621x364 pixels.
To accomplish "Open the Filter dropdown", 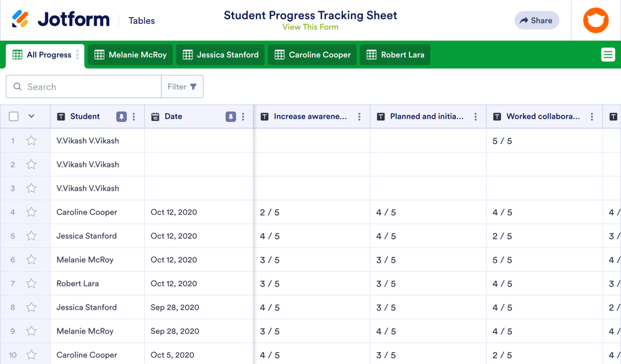I will pyautogui.click(x=182, y=87).
